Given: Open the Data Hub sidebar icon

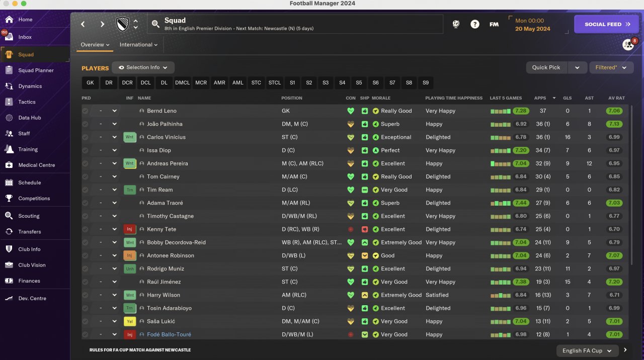Looking at the screenshot, I should point(9,118).
